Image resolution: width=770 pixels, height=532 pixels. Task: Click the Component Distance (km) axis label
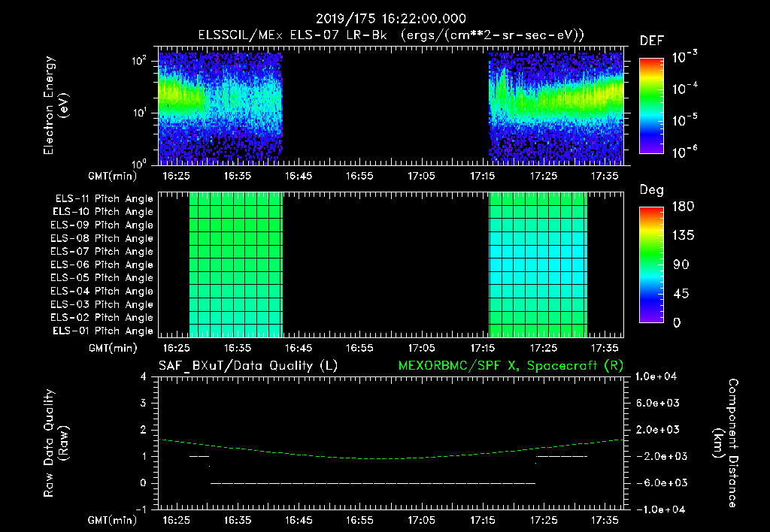point(726,443)
